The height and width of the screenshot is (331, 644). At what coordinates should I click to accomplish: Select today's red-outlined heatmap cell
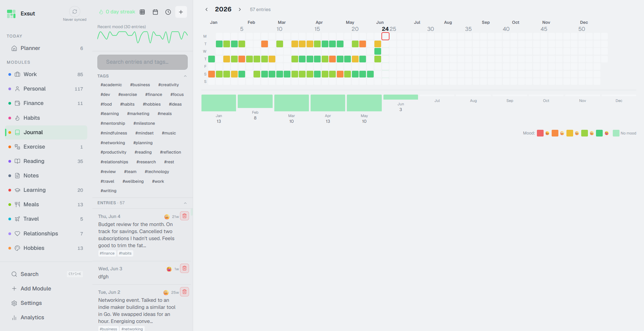[385, 36]
